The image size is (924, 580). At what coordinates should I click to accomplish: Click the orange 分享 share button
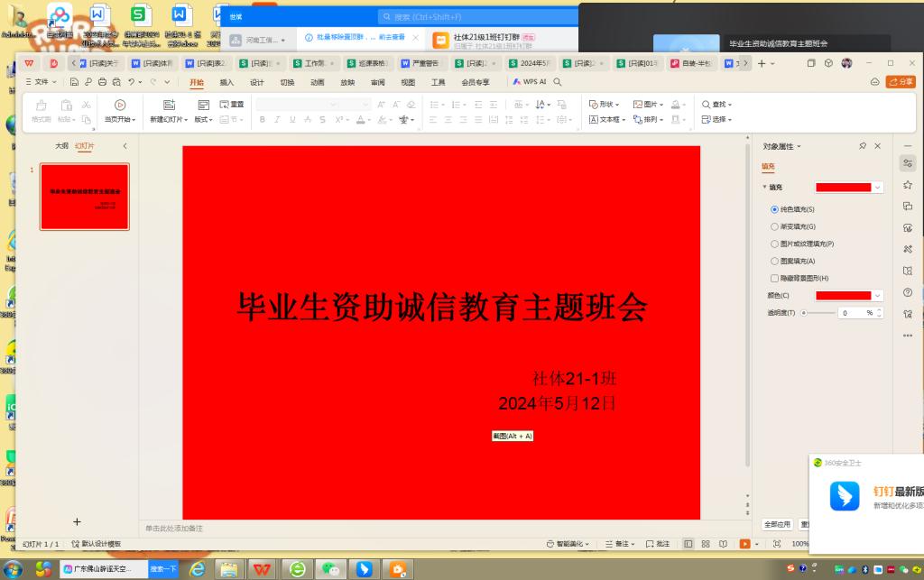(901, 82)
